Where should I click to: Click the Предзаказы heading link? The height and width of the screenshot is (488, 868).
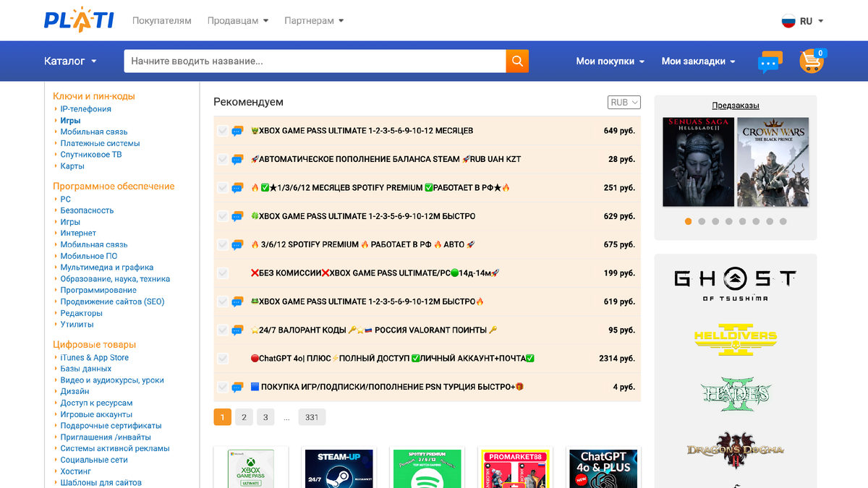pyautogui.click(x=736, y=106)
